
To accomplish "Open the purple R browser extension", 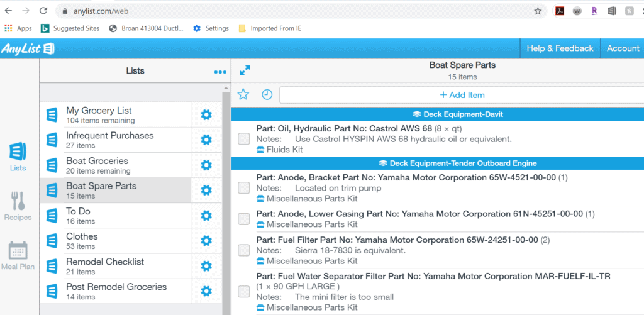I will click(594, 11).
